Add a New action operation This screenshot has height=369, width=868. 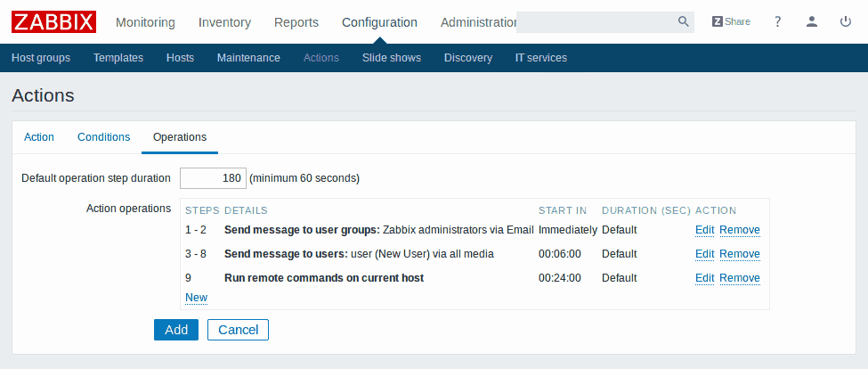click(196, 298)
